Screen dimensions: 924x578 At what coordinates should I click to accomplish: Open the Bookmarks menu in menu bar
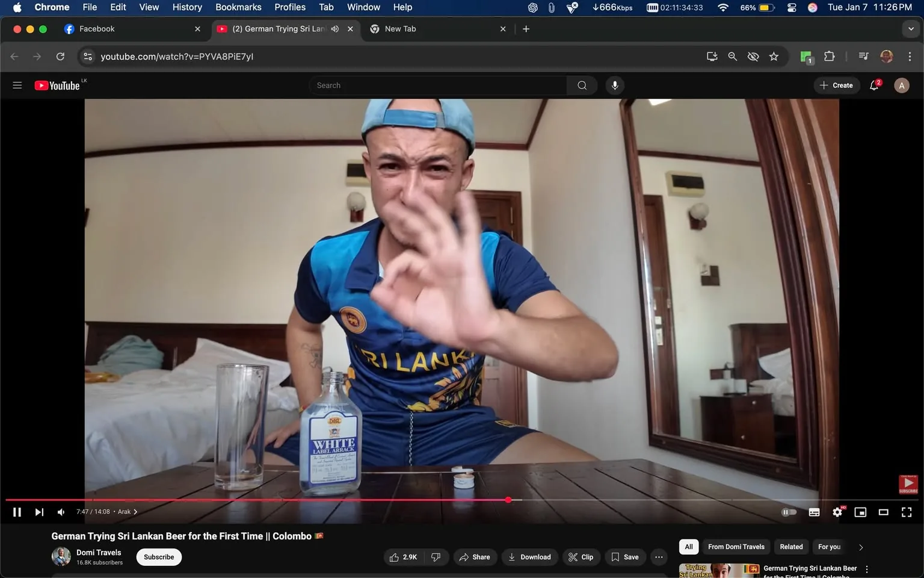238,7
